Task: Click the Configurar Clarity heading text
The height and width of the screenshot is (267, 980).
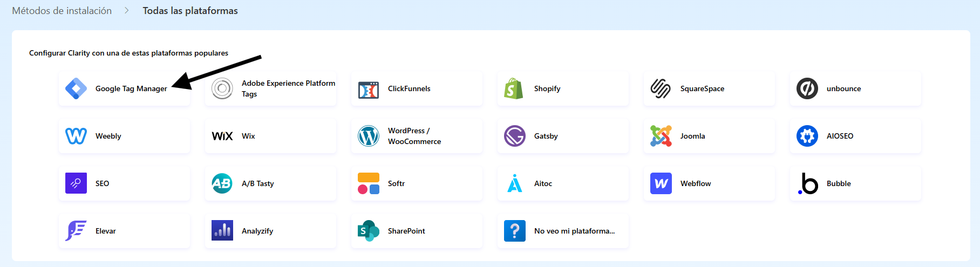Action: click(x=128, y=53)
